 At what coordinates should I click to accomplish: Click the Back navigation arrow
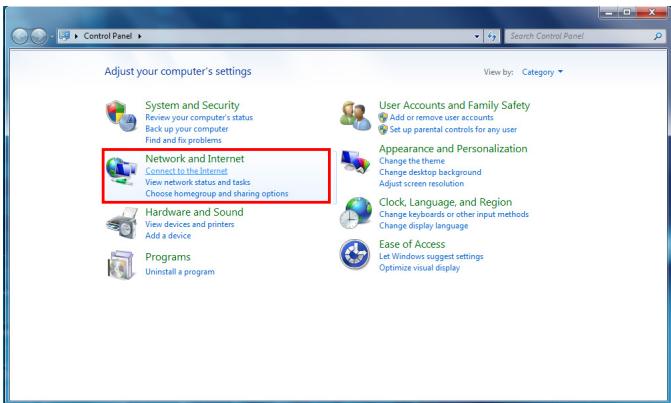pos(20,36)
